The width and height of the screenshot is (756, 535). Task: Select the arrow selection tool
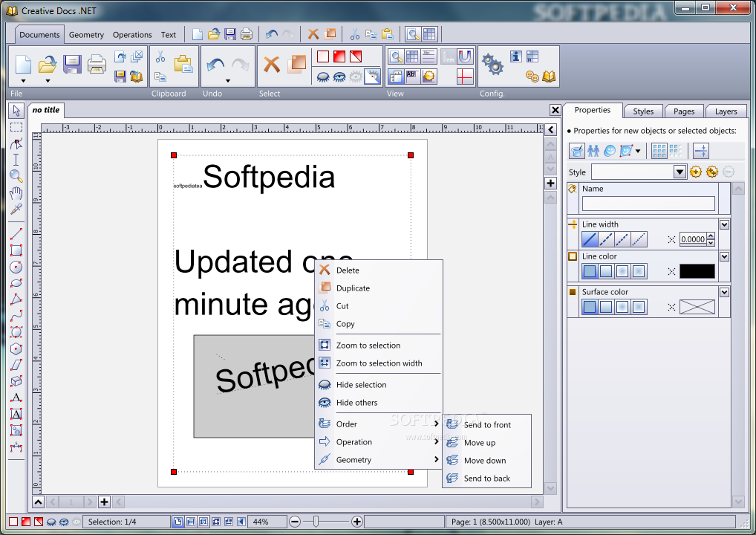[16, 111]
